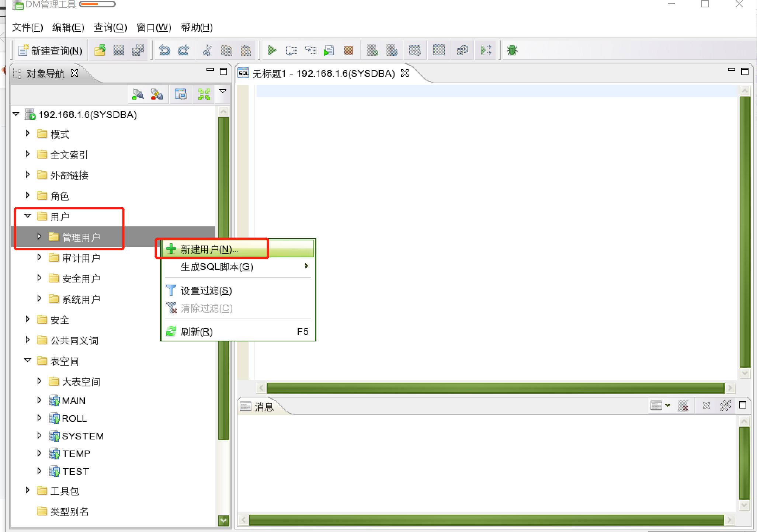Open the navigation panel view menu dropdown
Screen dimensions: 757x532
(x=223, y=91)
